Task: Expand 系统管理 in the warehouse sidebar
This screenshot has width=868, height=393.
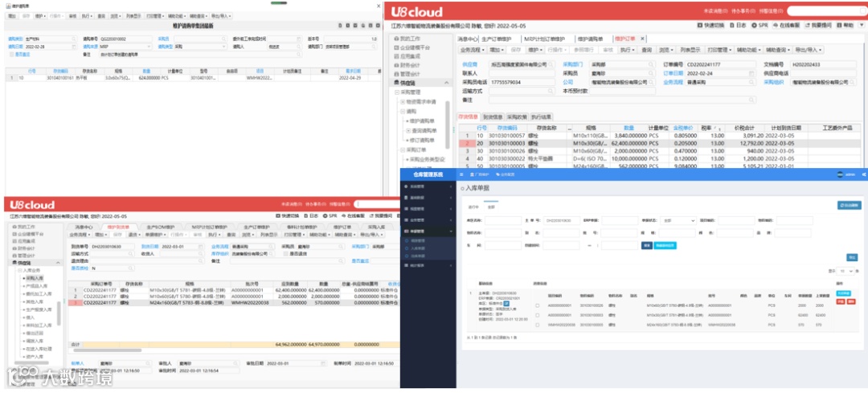Action: click(428, 188)
